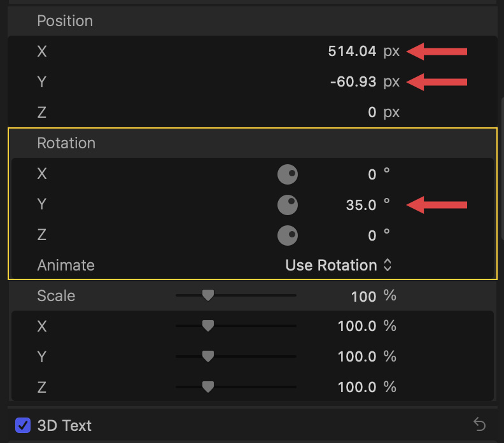Click the 3D Text reset arrow icon
Viewport: 504px width, 443px height.
pos(480,425)
